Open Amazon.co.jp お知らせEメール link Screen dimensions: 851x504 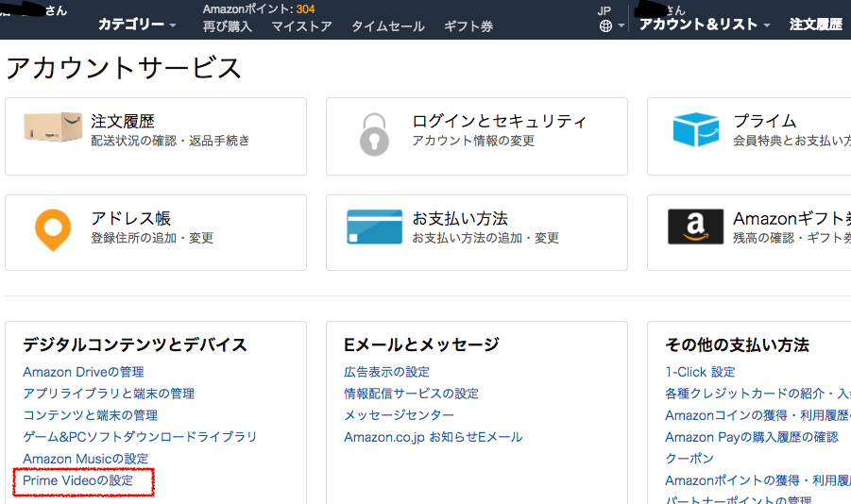click(x=434, y=437)
